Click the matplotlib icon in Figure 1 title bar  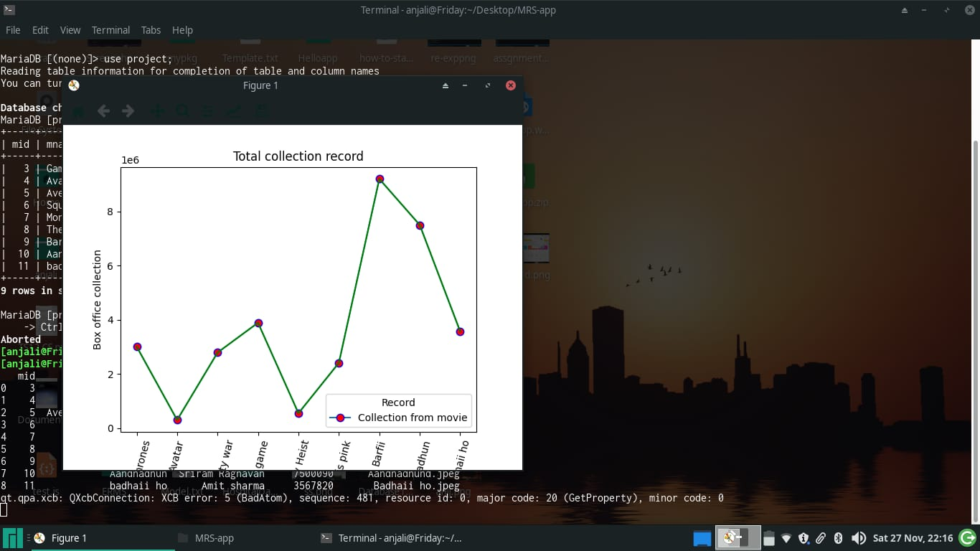pos(73,85)
